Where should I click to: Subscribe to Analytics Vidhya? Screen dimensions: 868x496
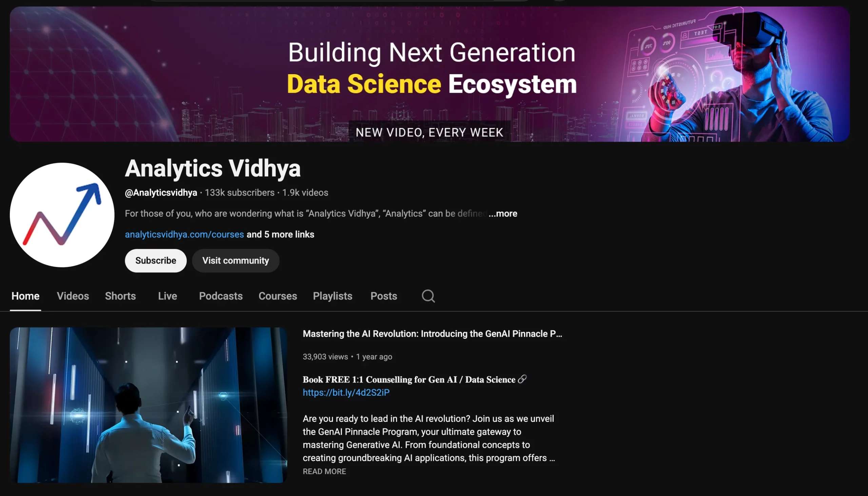156,261
